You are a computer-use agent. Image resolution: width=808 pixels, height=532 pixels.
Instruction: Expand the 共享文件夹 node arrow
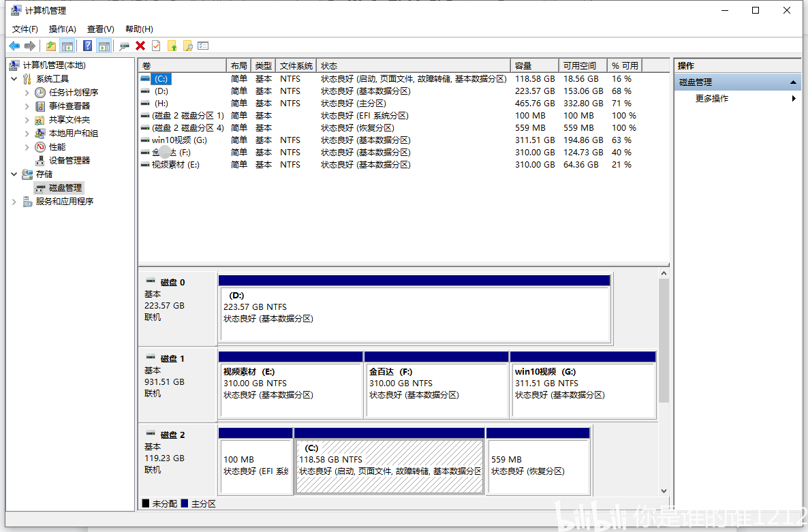[x=27, y=119]
